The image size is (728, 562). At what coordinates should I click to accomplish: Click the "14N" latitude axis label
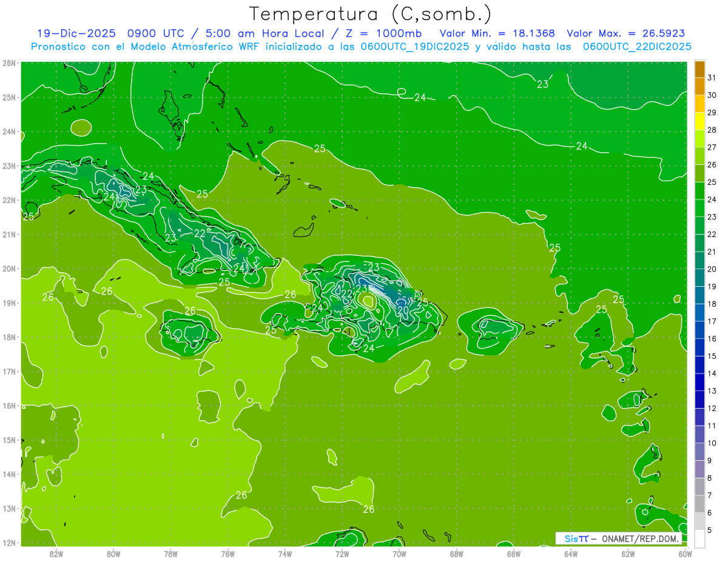click(9, 474)
